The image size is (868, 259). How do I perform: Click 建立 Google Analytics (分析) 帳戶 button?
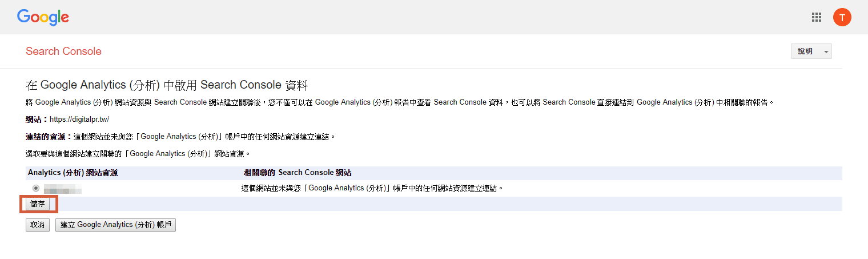point(115,225)
